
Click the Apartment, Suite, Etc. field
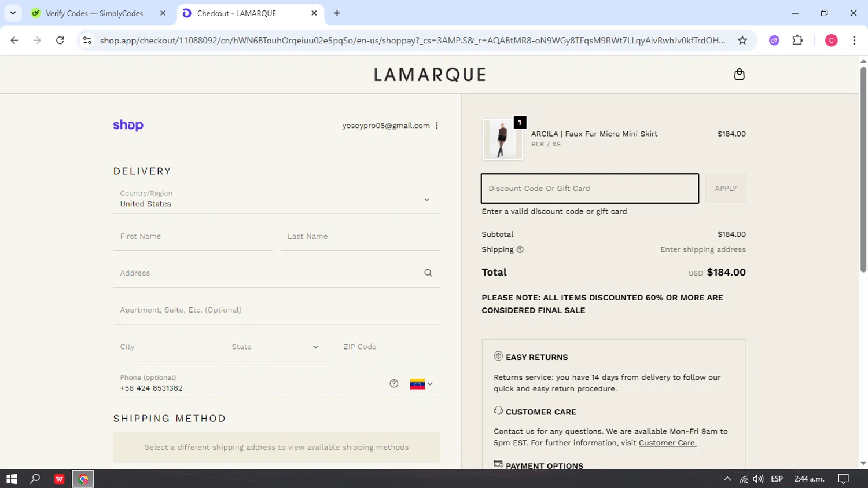tap(277, 310)
